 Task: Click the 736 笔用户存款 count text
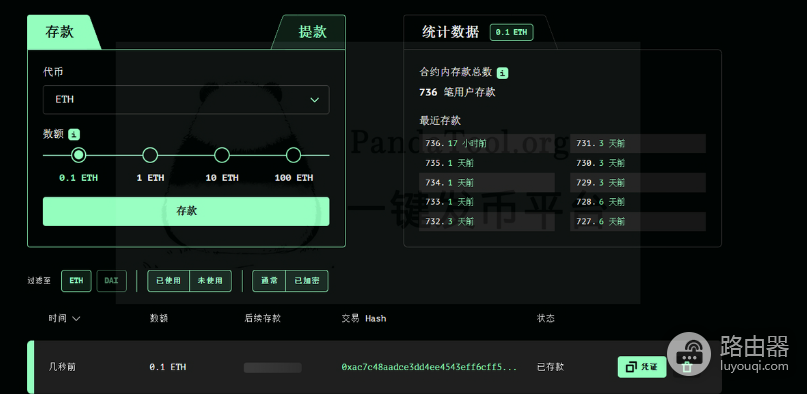tap(458, 93)
